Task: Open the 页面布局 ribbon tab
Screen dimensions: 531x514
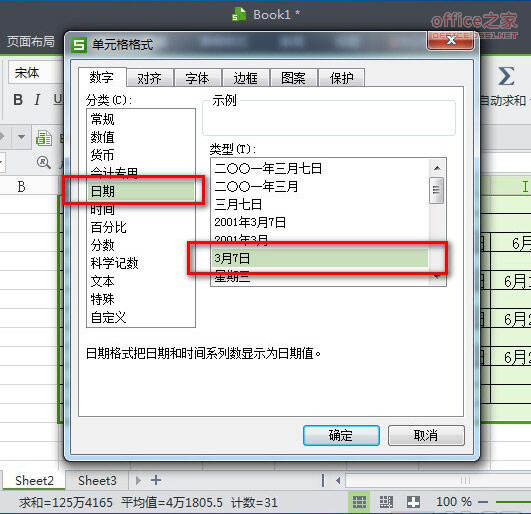Action: (x=31, y=41)
